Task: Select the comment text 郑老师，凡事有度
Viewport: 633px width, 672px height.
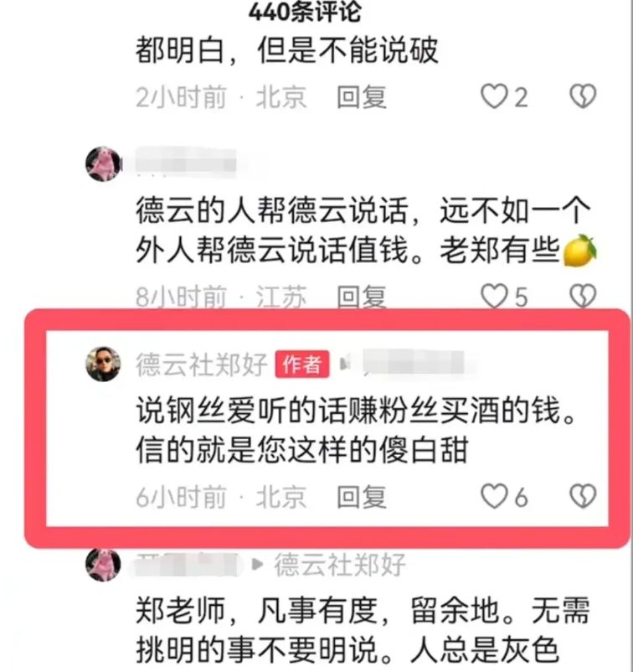Action: click(256, 611)
